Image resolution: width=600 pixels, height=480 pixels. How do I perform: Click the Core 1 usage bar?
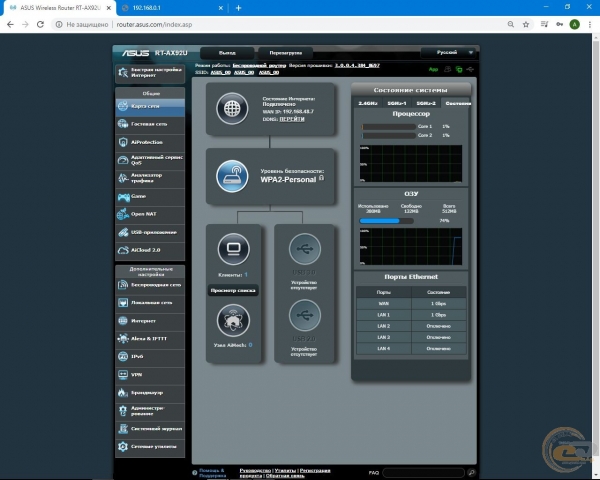click(388, 126)
